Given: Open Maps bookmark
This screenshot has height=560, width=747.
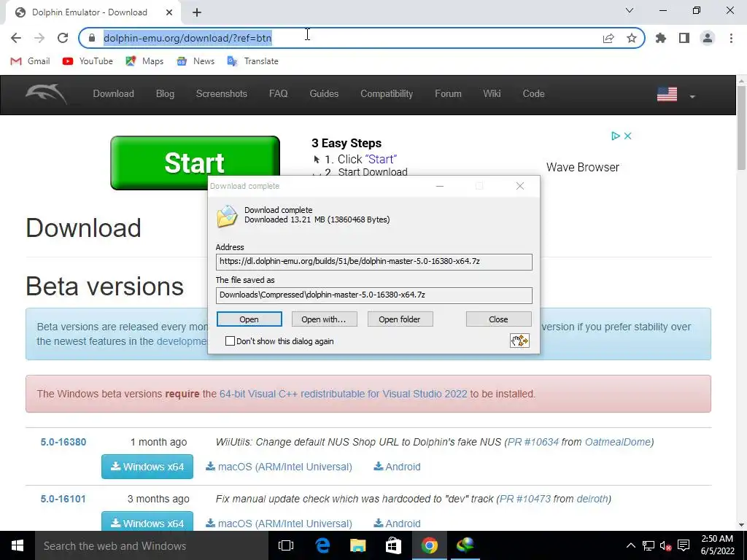Looking at the screenshot, I should click(144, 61).
